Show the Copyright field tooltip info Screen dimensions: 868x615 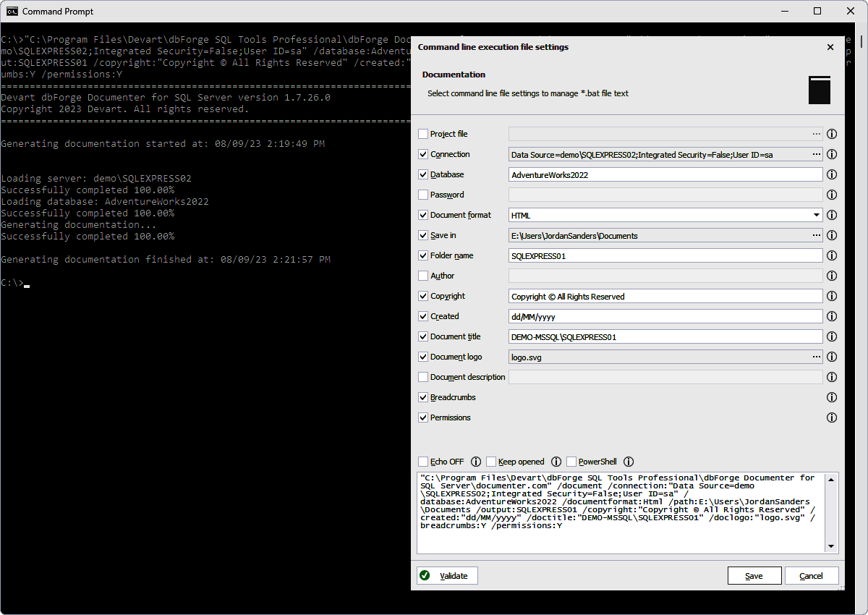[831, 296]
